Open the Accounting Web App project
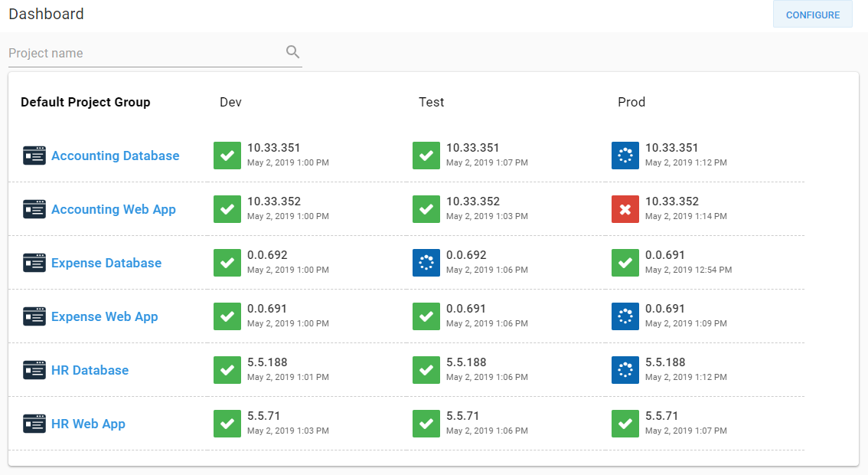 point(113,208)
